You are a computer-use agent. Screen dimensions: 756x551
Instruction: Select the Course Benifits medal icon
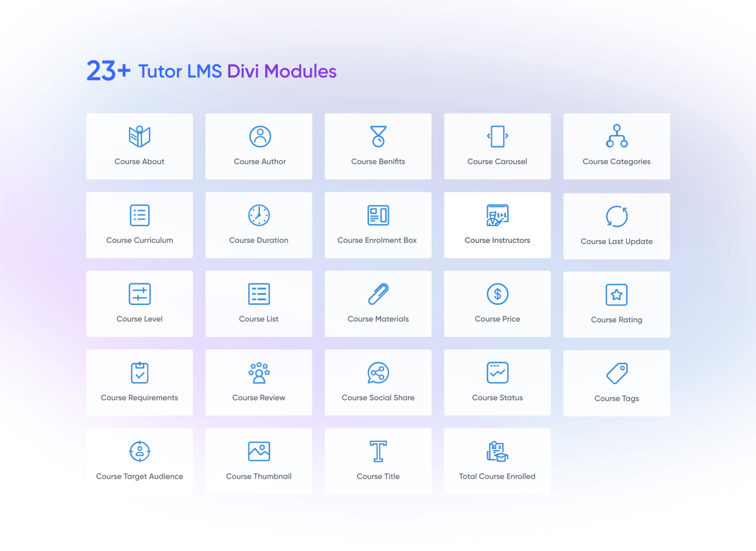point(378,136)
